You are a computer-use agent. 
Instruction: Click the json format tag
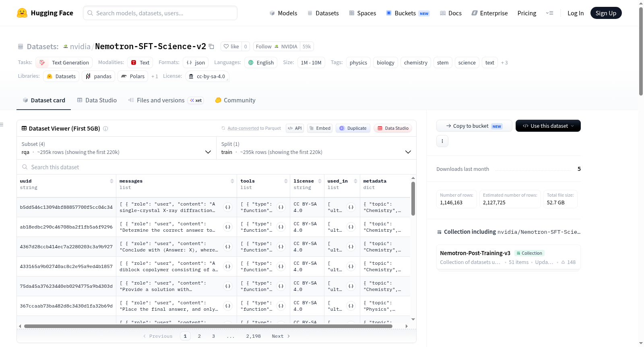196,62
